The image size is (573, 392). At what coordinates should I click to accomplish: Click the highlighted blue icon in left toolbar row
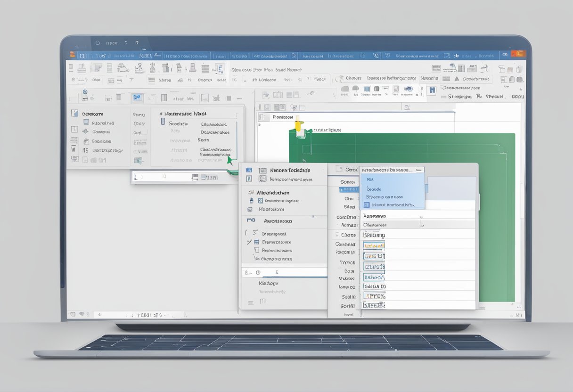coord(138,98)
